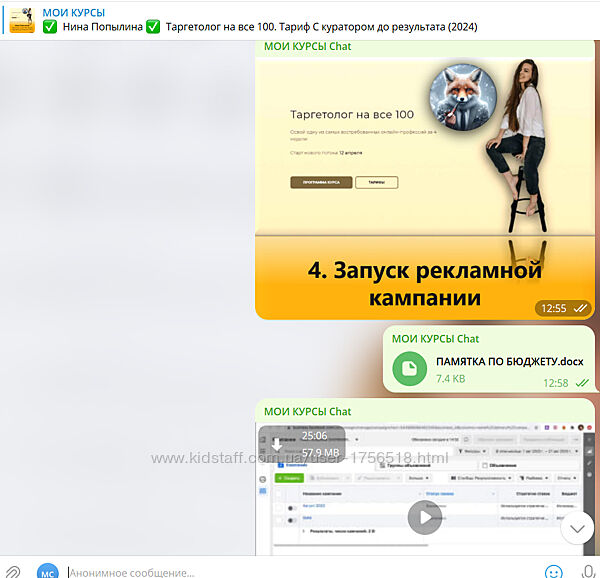Click sender name above the docx message
This screenshot has width=600, height=578.
tap(435, 338)
